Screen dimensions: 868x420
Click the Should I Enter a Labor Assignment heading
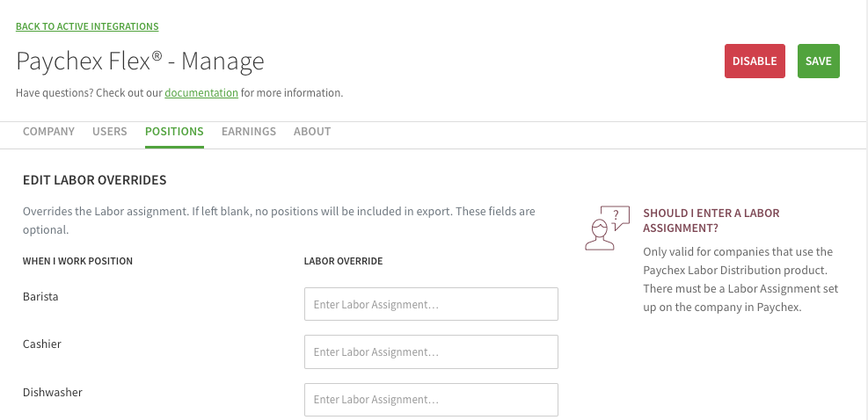[x=711, y=221]
